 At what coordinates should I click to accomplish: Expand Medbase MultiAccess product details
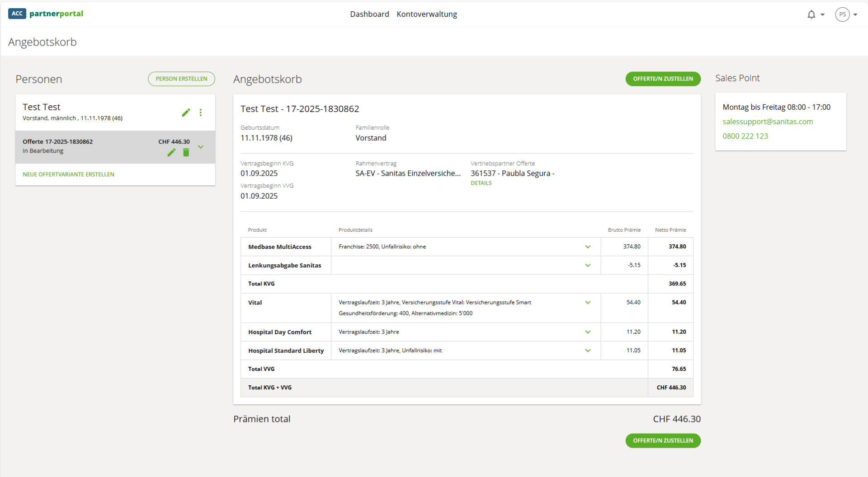coord(588,247)
